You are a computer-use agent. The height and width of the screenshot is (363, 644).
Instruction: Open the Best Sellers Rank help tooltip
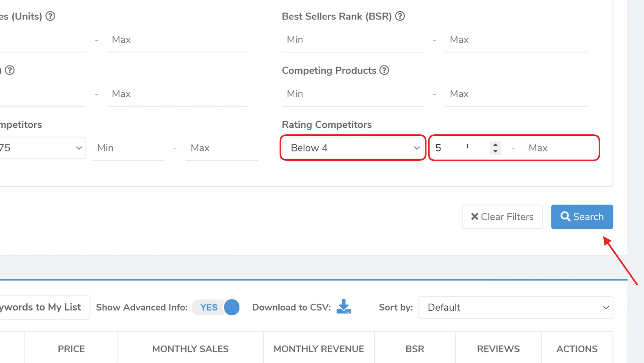400,16
